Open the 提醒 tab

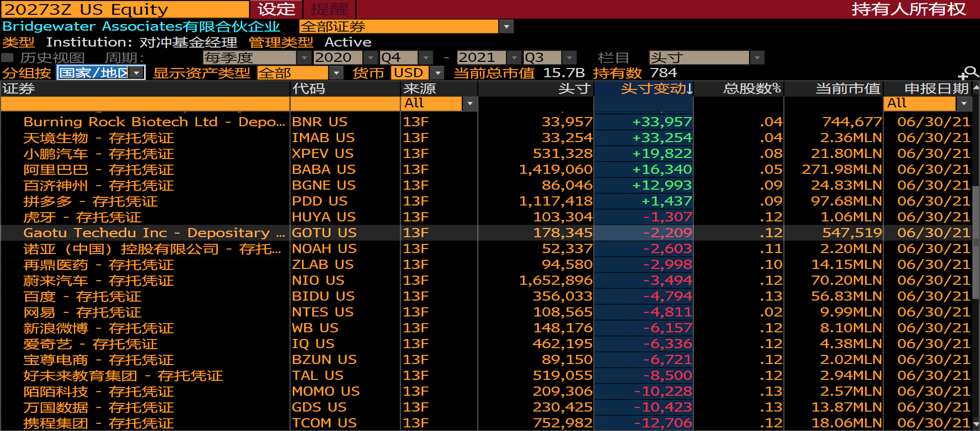click(330, 9)
